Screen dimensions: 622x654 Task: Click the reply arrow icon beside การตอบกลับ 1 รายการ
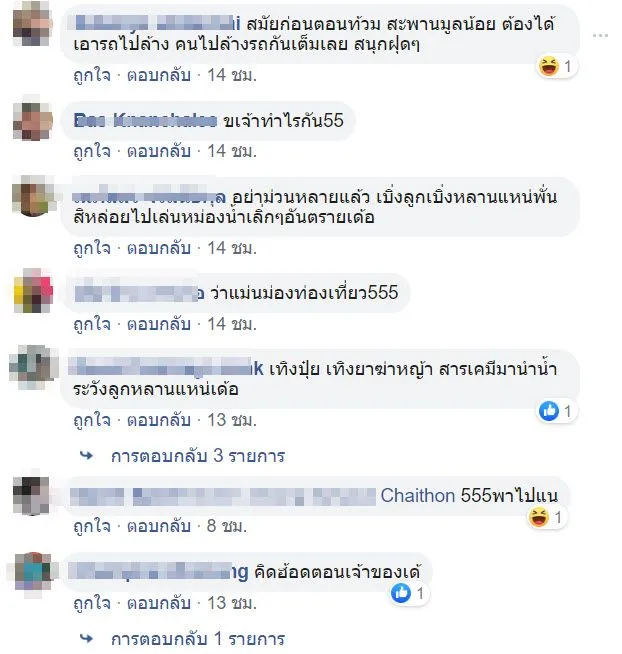tap(87, 638)
